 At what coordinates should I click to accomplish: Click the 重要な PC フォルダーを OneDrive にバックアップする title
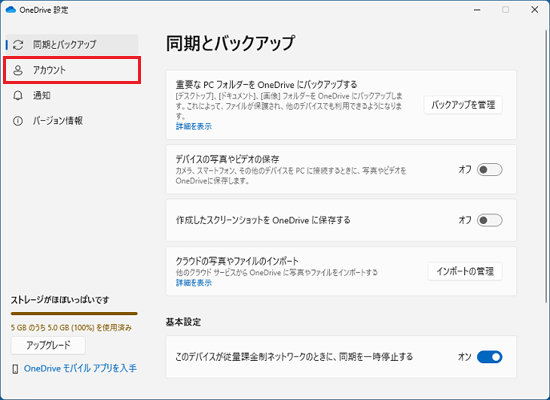[x=266, y=85]
